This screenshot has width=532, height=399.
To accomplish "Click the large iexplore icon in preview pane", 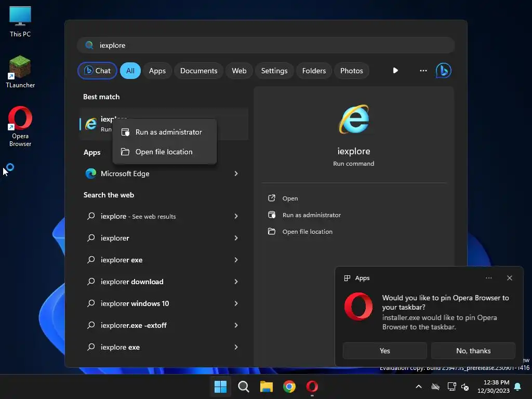I will click(353, 119).
